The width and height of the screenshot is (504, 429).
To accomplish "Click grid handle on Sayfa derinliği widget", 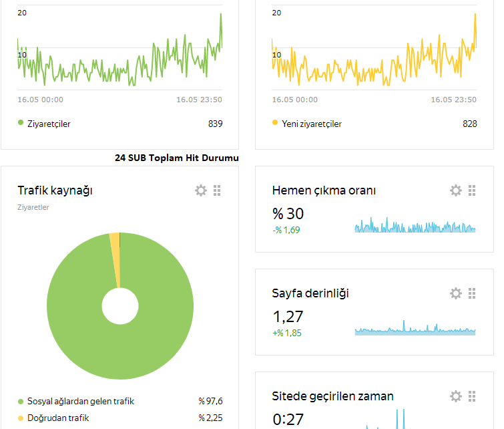I will (472, 293).
